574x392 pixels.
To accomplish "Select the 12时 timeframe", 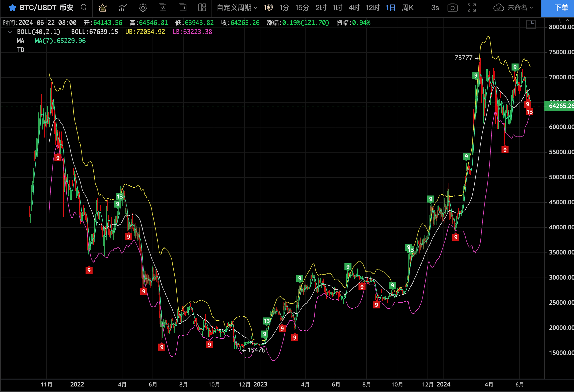I will (373, 8).
